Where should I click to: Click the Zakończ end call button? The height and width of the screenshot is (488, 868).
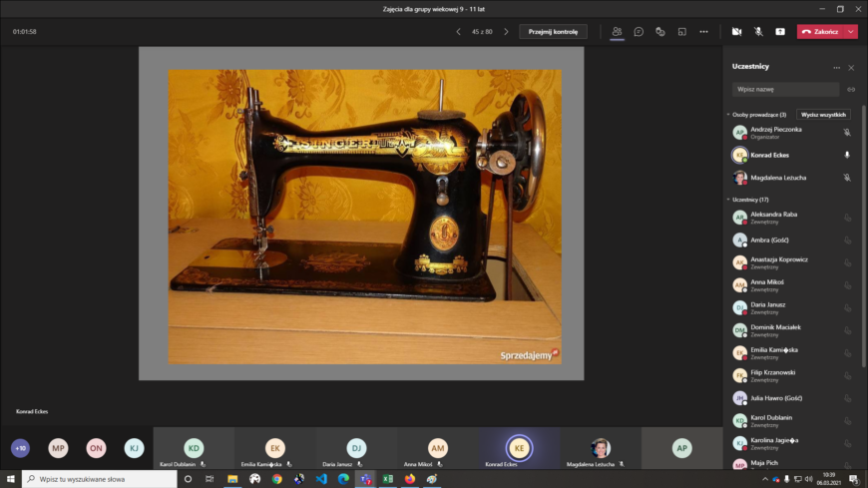(820, 32)
